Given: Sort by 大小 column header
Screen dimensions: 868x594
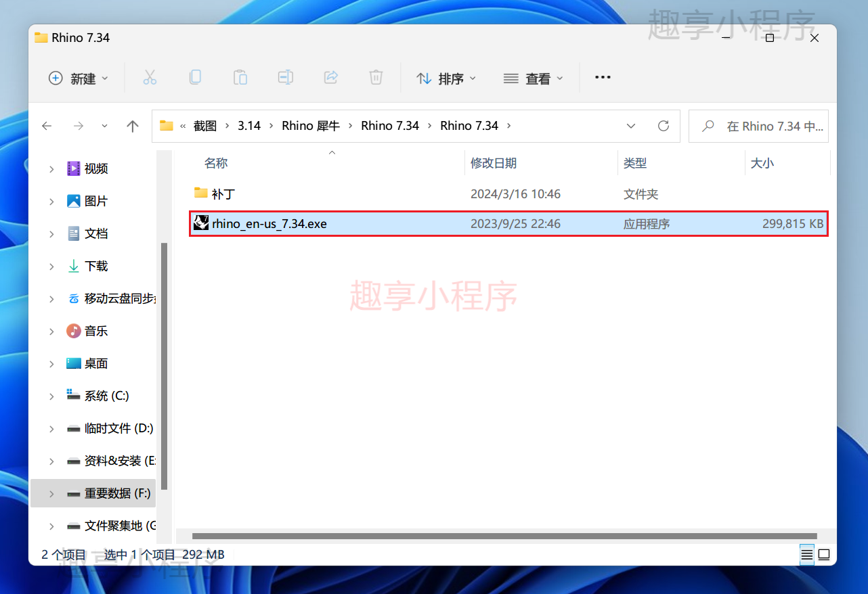Looking at the screenshot, I should click(762, 163).
